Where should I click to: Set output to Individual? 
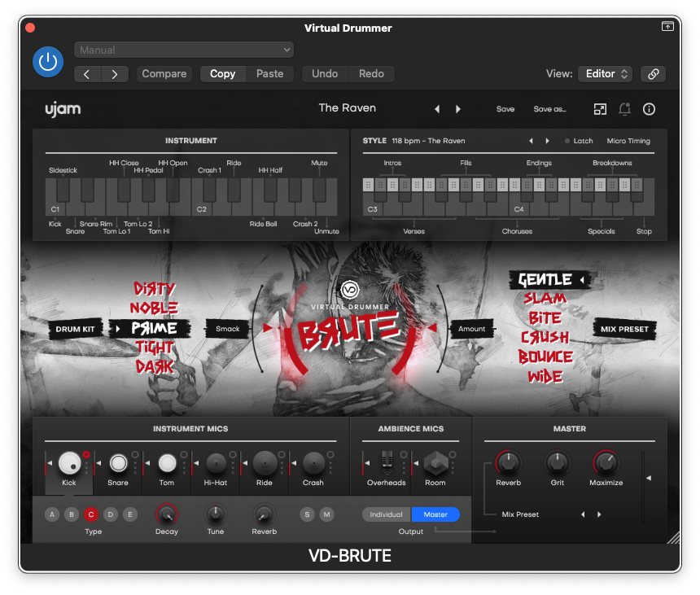[387, 514]
